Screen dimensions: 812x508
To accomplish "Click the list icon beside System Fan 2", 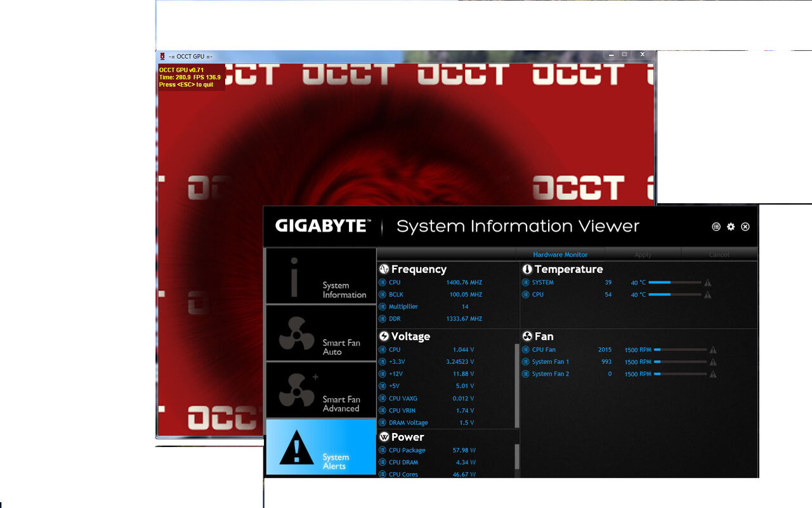I will pyautogui.click(x=526, y=374).
